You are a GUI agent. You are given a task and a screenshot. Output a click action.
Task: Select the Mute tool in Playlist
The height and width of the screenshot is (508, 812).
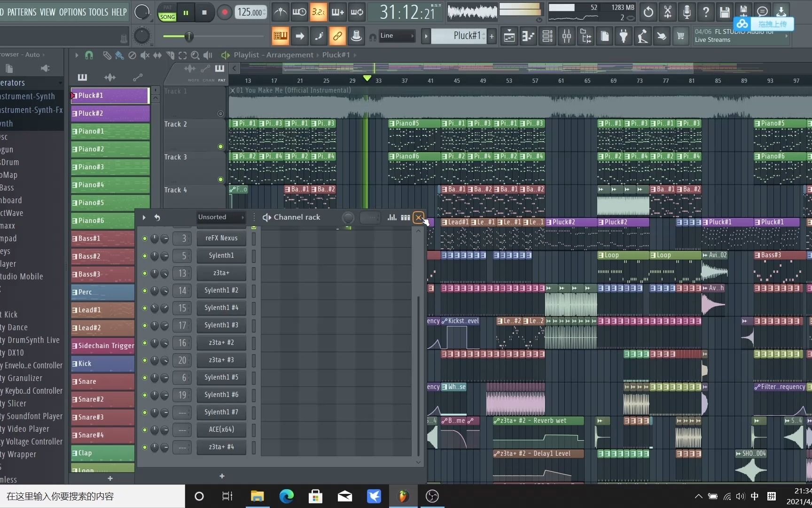click(145, 56)
